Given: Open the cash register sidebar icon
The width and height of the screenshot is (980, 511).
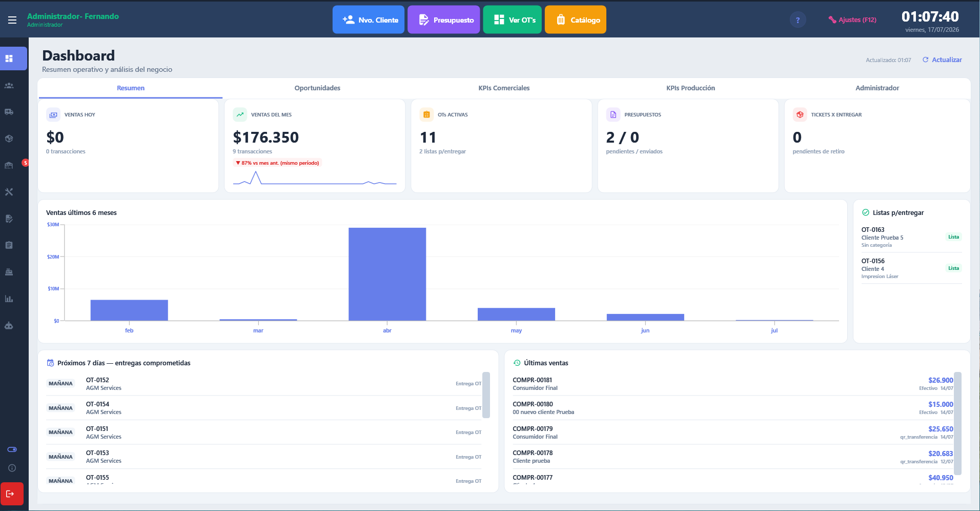Looking at the screenshot, I should point(9,272).
